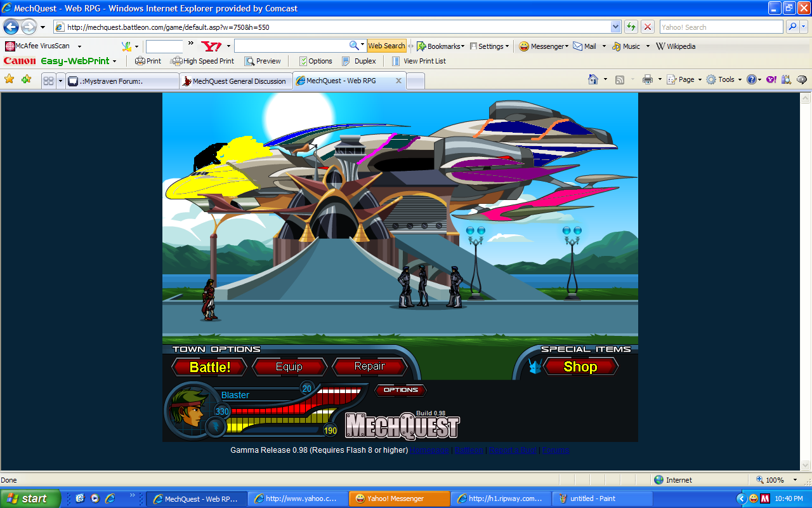Expand the address bar history dropdown
Viewport: 812px width, 508px height.
pos(615,27)
